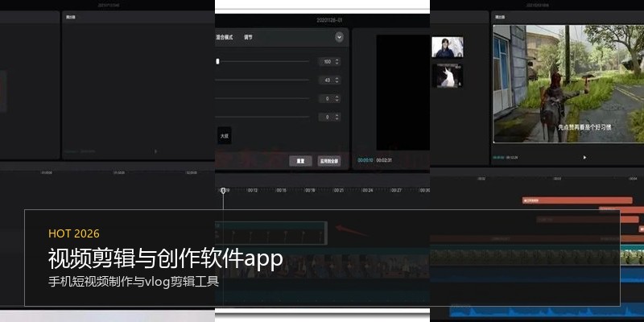The width and height of the screenshot is (644, 322).
Task: Click the 00:12:24 duration in the right player
Action: tap(512, 157)
